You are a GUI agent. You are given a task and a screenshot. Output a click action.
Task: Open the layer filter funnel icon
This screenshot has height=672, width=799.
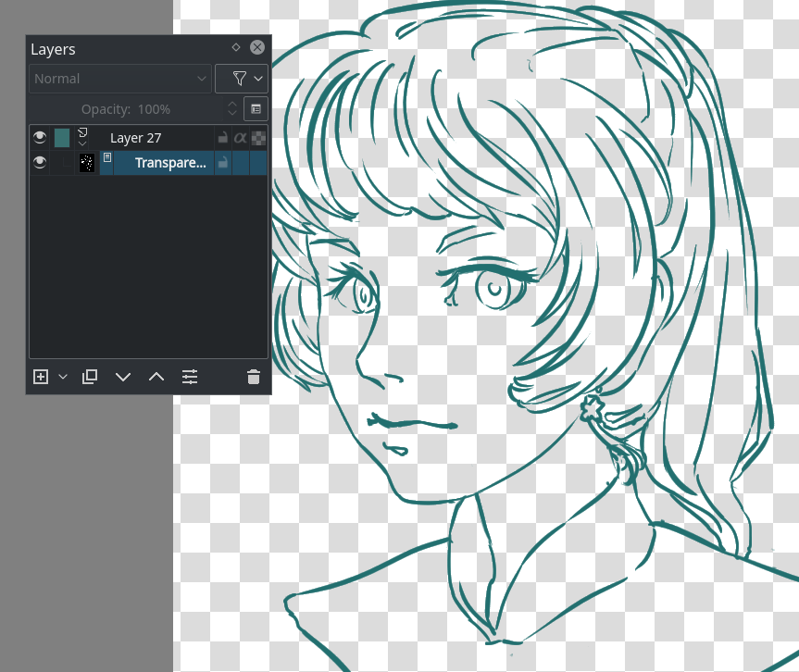tap(242, 78)
